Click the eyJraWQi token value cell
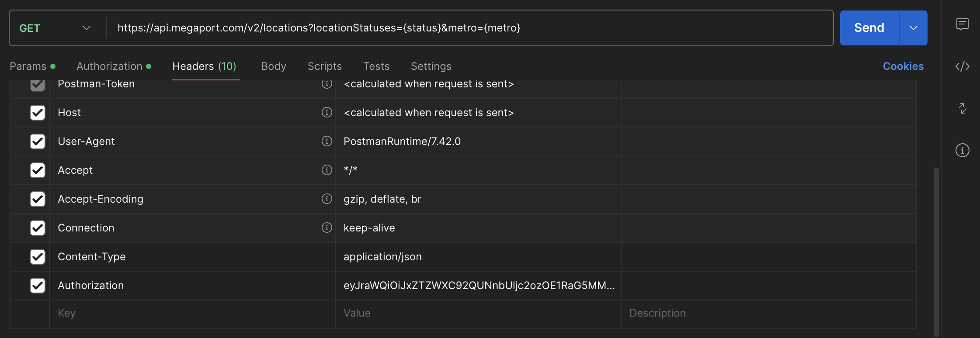 coord(478,286)
